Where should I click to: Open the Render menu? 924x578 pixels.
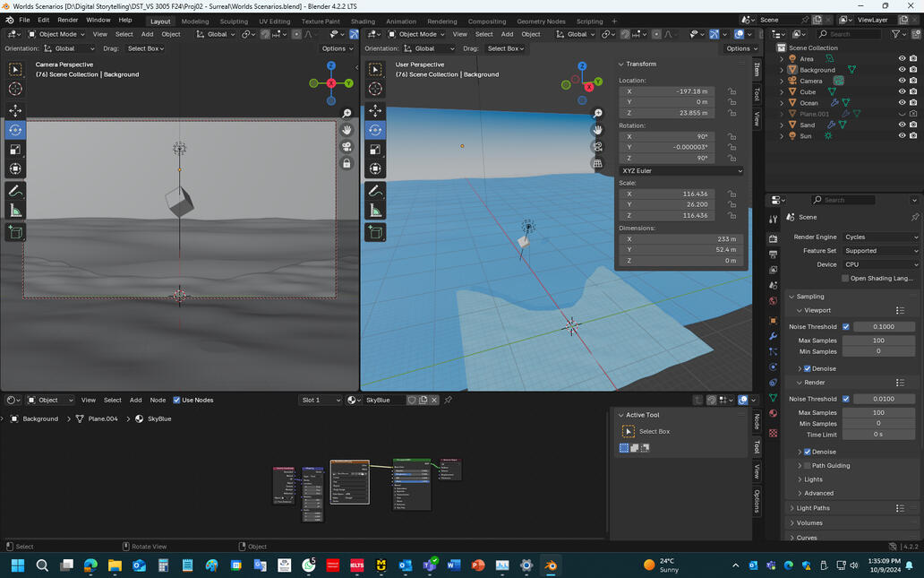coord(67,19)
